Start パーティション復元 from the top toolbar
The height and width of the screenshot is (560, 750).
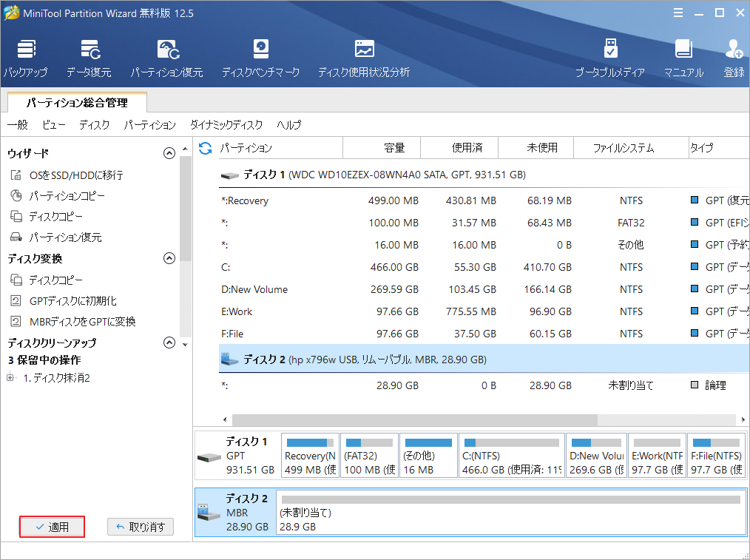[x=169, y=57]
